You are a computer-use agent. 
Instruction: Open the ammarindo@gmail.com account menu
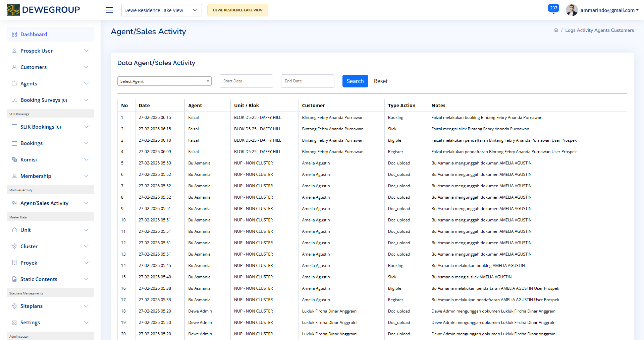pos(609,10)
